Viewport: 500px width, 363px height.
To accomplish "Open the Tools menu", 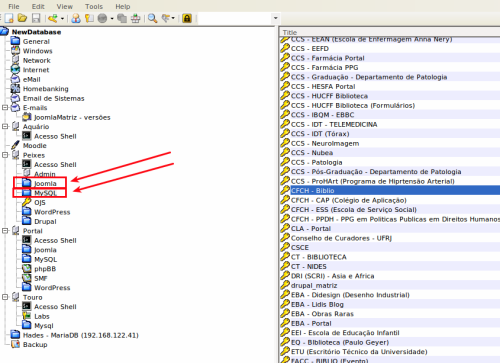I will pyautogui.click(x=94, y=6).
